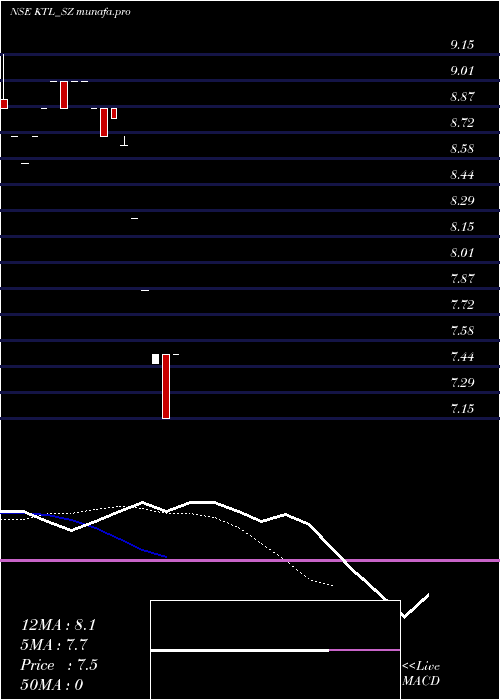Select the 8.87 price axis label
This screenshot has height=700, width=500.
pyautogui.click(x=462, y=96)
